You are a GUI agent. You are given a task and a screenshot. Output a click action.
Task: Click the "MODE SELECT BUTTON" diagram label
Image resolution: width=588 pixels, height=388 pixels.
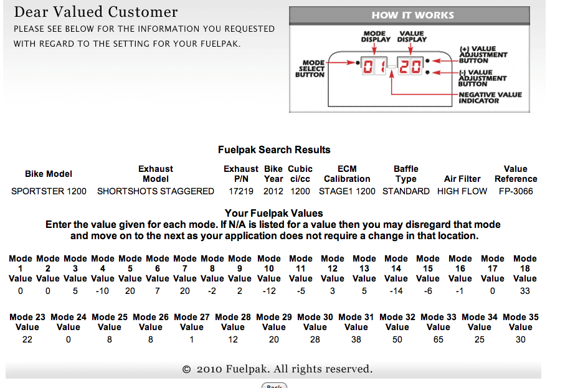pyautogui.click(x=310, y=69)
